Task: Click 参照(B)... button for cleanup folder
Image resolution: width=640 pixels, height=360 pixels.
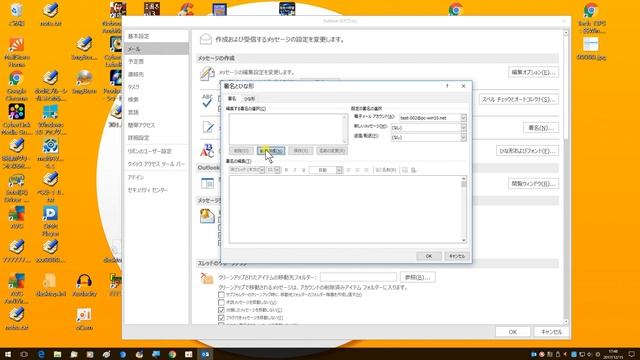Action: tap(417, 277)
